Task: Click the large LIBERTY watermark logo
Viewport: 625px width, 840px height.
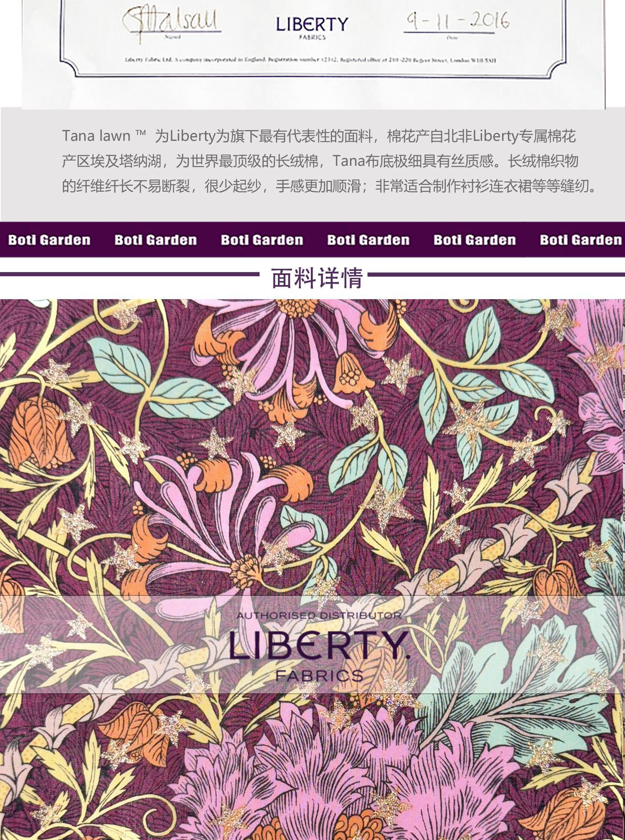Action: [x=320, y=645]
